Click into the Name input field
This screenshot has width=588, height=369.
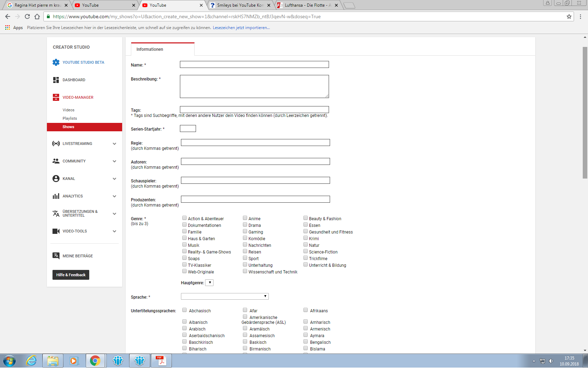click(254, 64)
